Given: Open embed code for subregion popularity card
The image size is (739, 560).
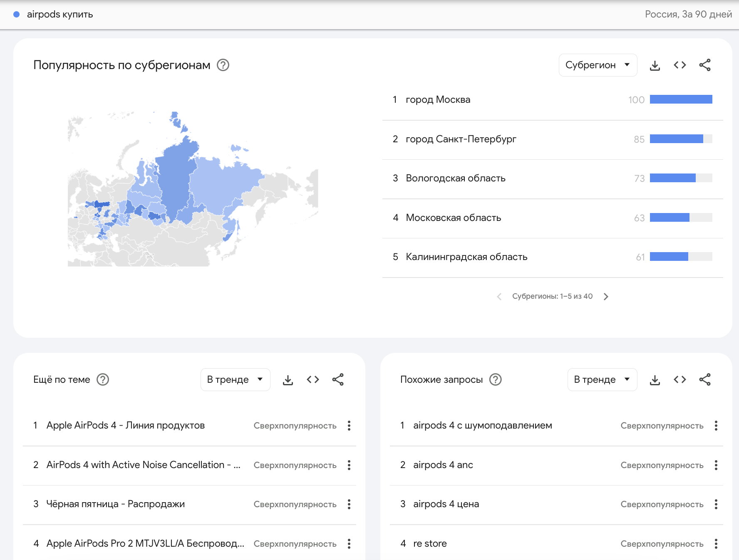Looking at the screenshot, I should 680,65.
